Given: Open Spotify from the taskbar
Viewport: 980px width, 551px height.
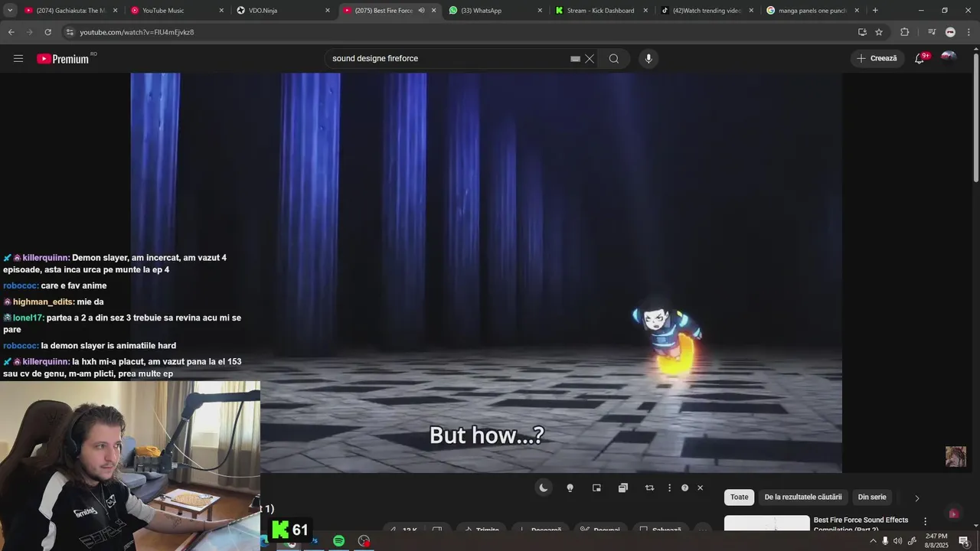Looking at the screenshot, I should click(338, 541).
